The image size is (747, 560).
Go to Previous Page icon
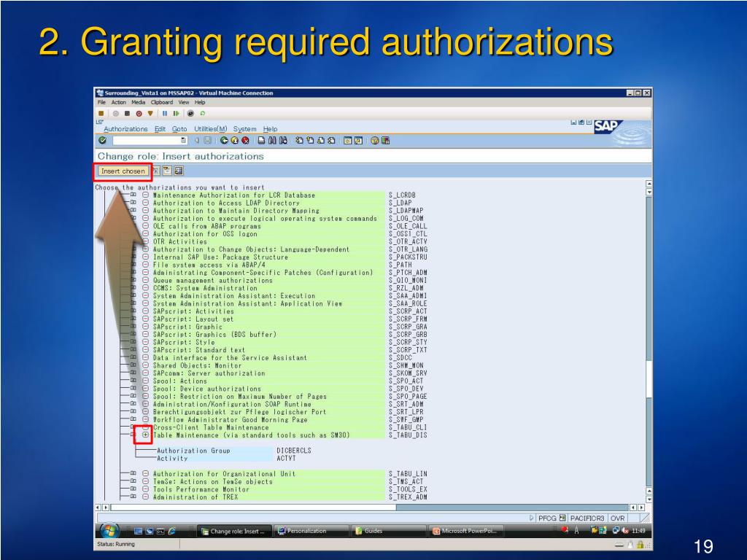point(310,141)
